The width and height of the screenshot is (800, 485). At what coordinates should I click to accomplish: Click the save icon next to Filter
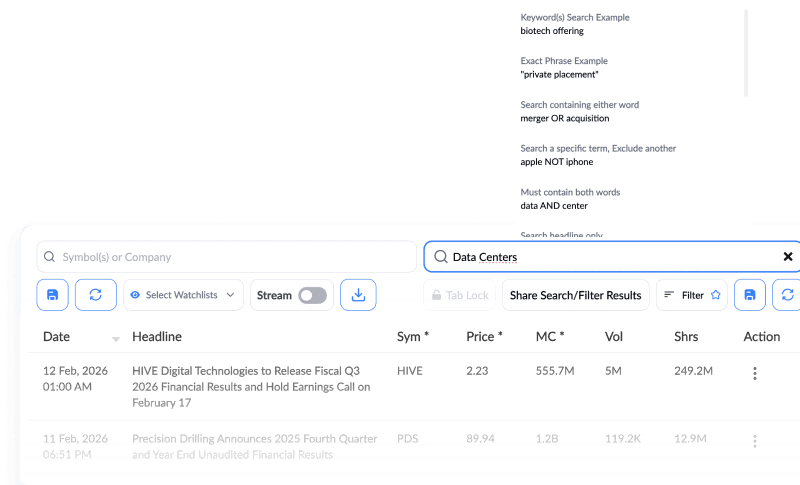[x=750, y=295]
